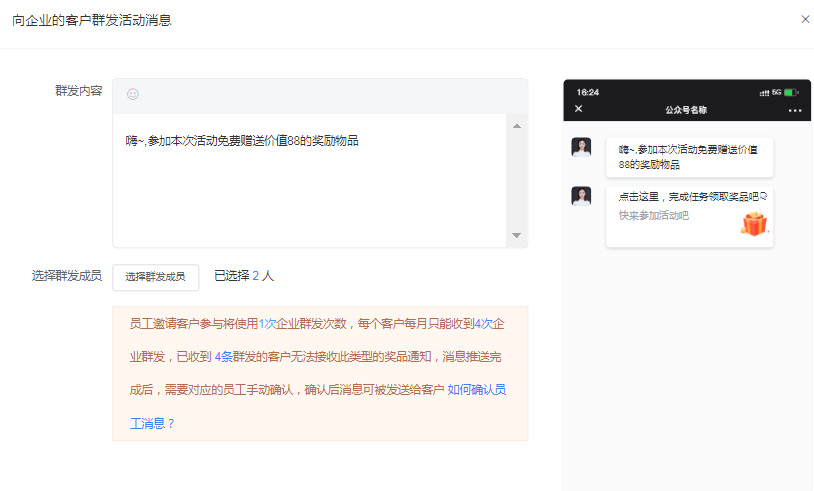The width and height of the screenshot is (814, 491).
Task: Click the 已选择 2 人 text
Action: (244, 276)
